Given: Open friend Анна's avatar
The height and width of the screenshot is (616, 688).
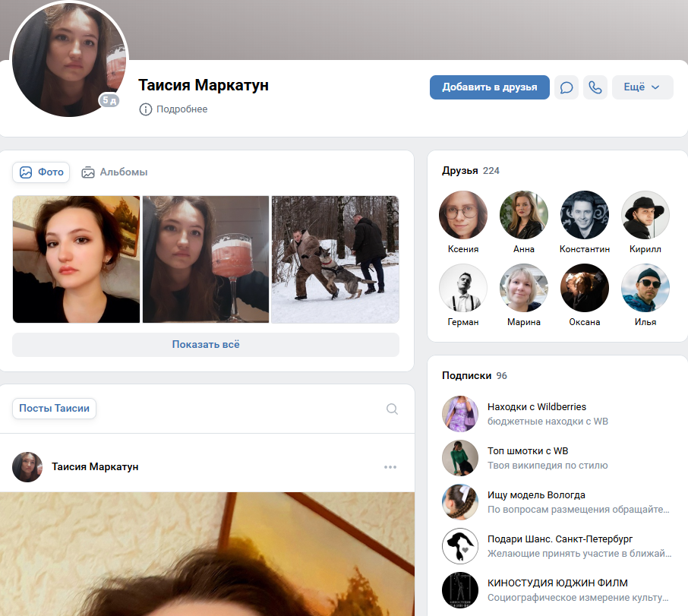Looking at the screenshot, I should [524, 215].
